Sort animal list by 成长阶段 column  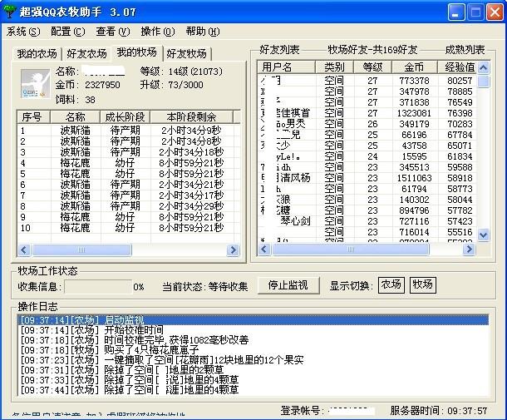126,116
